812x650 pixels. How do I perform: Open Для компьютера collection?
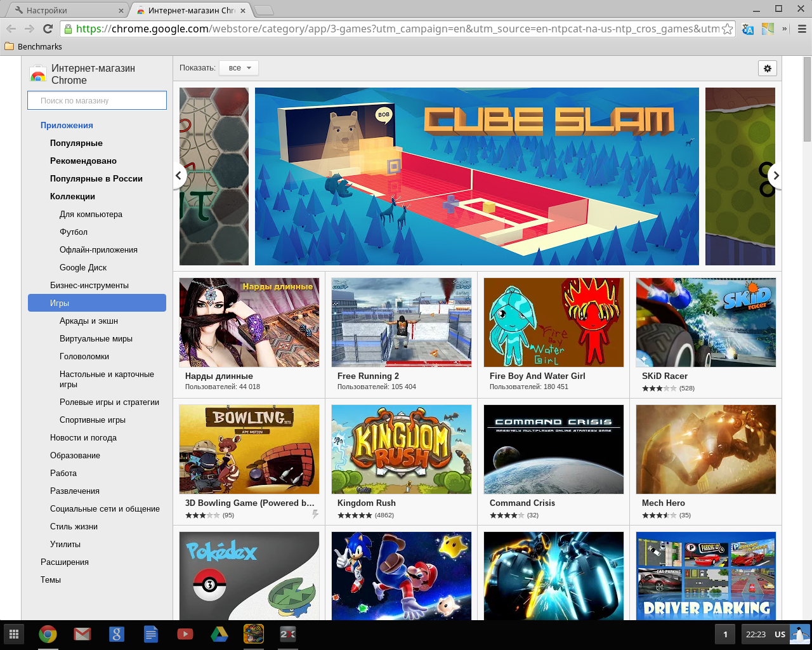click(x=91, y=214)
